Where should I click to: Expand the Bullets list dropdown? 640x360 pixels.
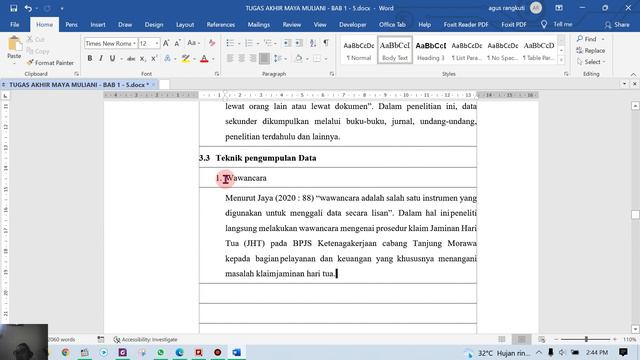(239, 43)
